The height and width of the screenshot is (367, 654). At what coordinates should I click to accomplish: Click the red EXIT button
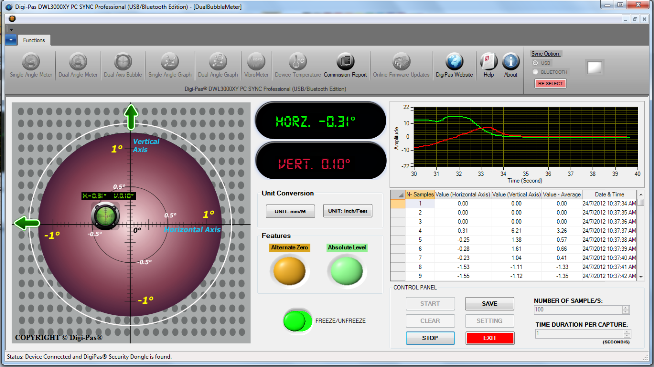click(489, 338)
